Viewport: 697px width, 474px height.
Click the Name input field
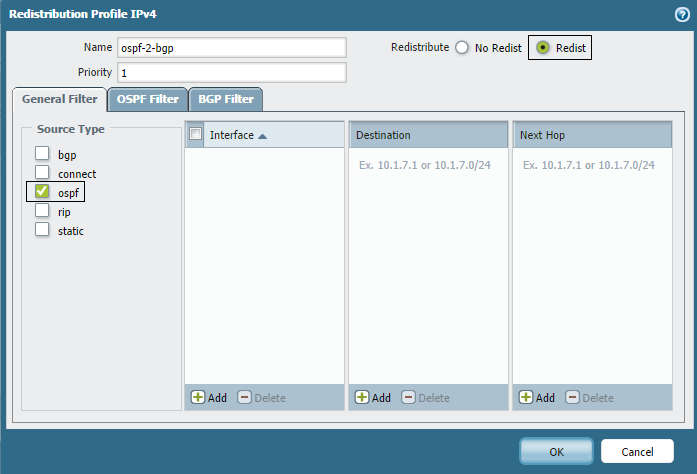232,48
